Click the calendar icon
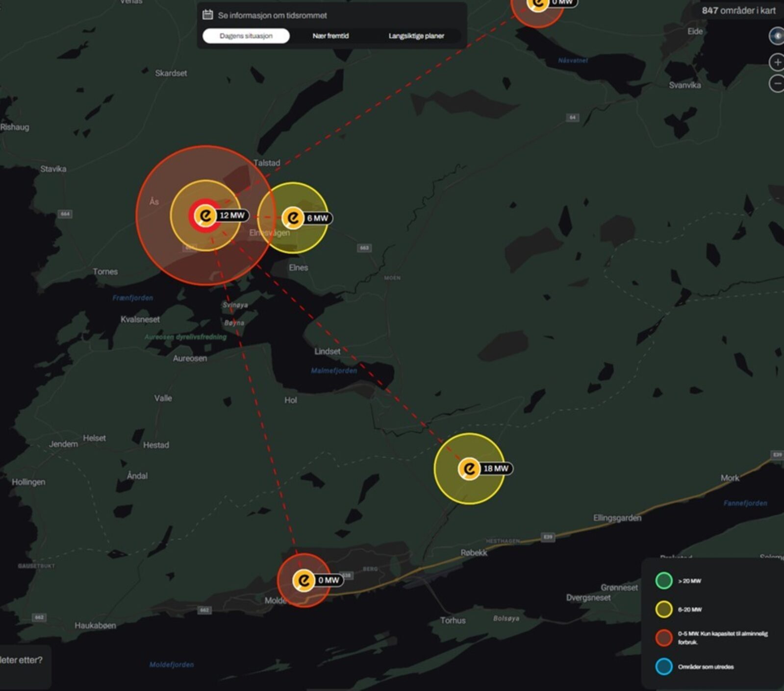 pos(207,15)
